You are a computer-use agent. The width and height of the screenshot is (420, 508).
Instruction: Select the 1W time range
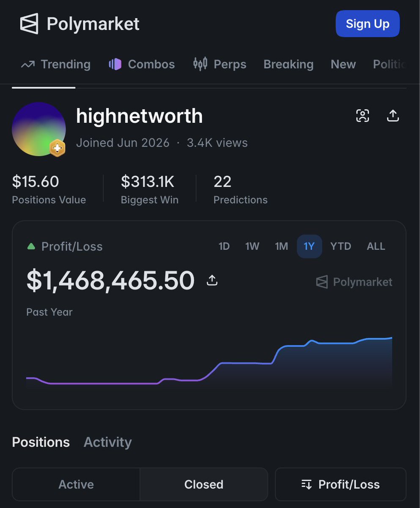point(252,246)
